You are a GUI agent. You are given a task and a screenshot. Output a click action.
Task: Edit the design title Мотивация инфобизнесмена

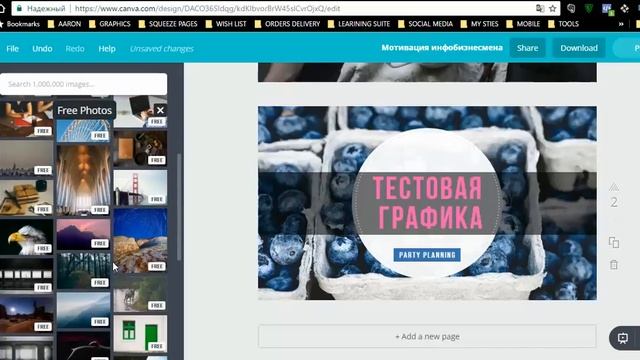coord(442,48)
